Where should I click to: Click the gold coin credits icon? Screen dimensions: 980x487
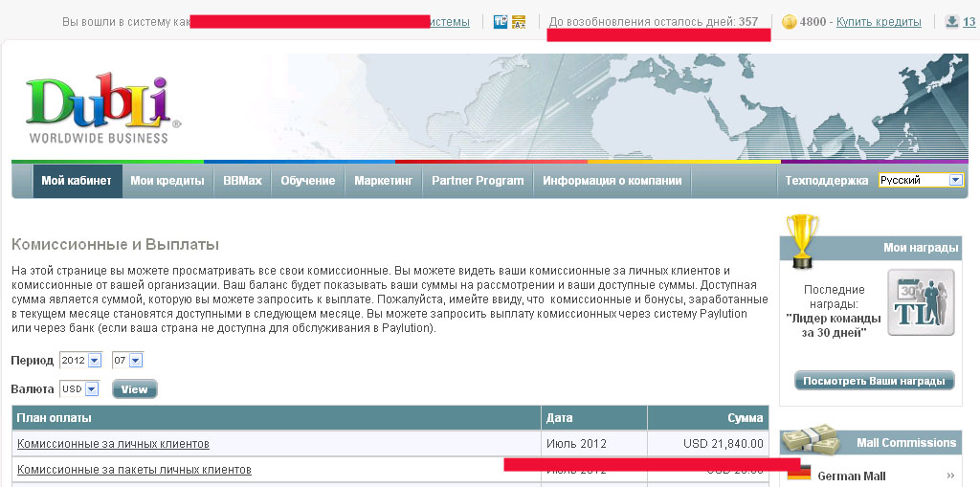tap(789, 22)
